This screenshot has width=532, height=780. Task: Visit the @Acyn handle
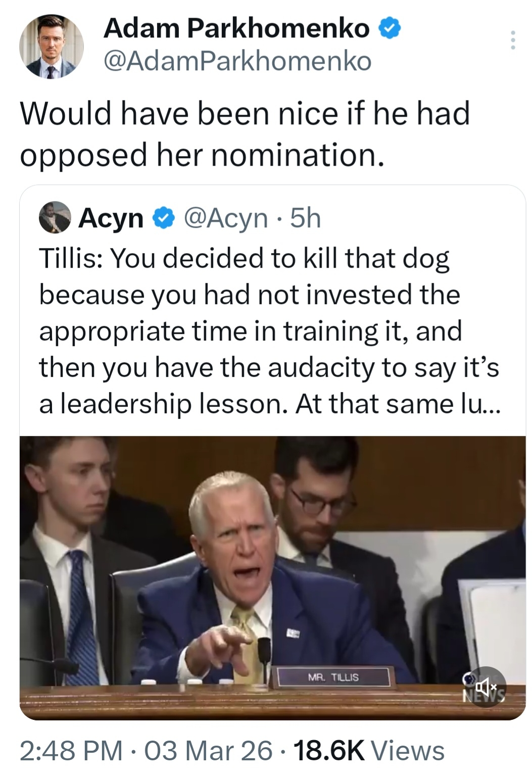pyautogui.click(x=226, y=218)
